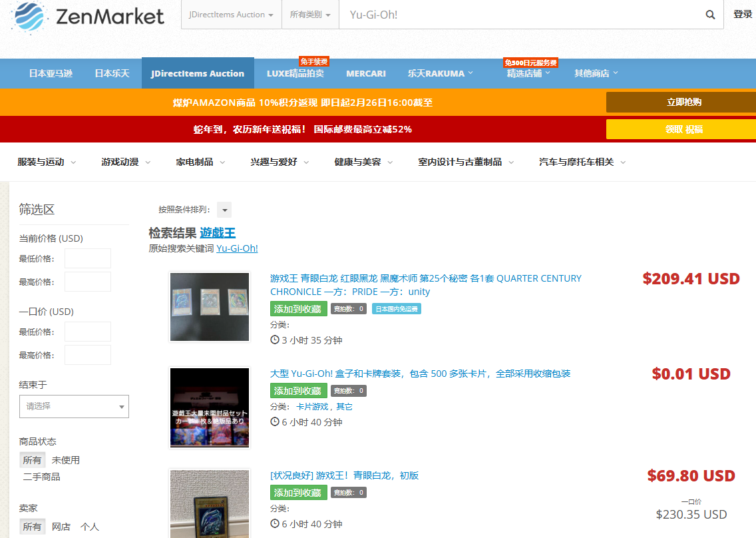Image resolution: width=756 pixels, height=538 pixels.
Task: Expand the 游戏动漫 category
Action: (x=126, y=162)
